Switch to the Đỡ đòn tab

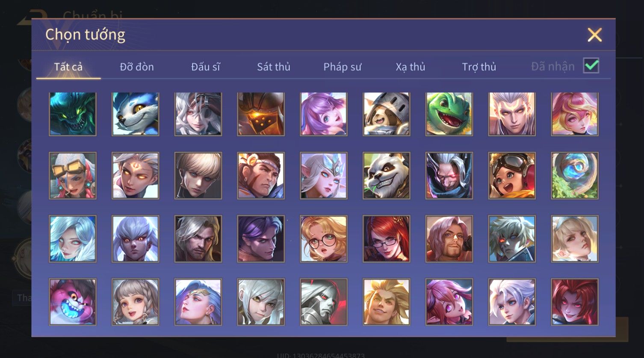pyautogui.click(x=137, y=67)
